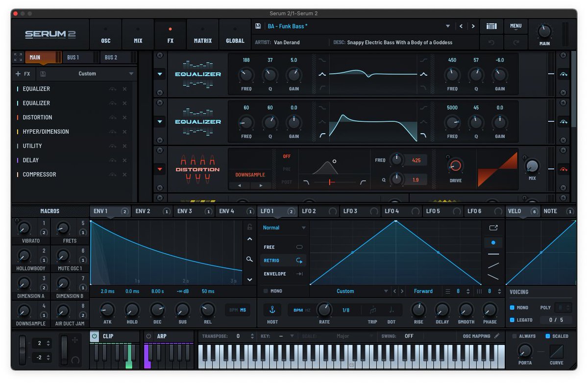Toggle the voicing MONO checkbox
This screenshot has height=383, width=588.
(512, 308)
